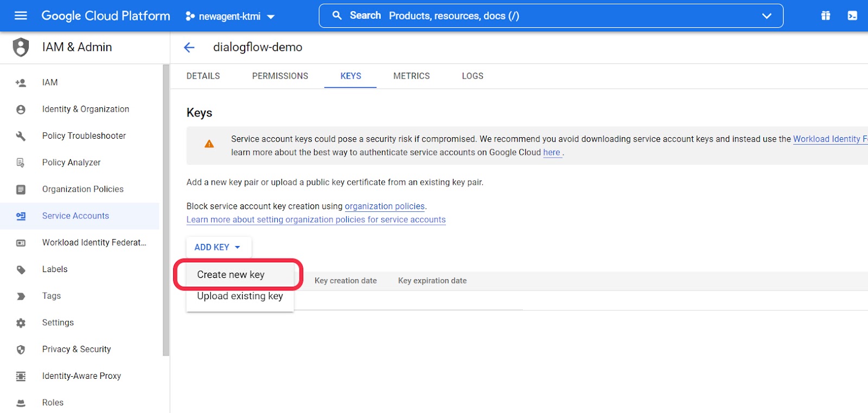This screenshot has width=868, height=413.
Task: Click the back arrow beside dialogflow-demo
Action: (189, 48)
